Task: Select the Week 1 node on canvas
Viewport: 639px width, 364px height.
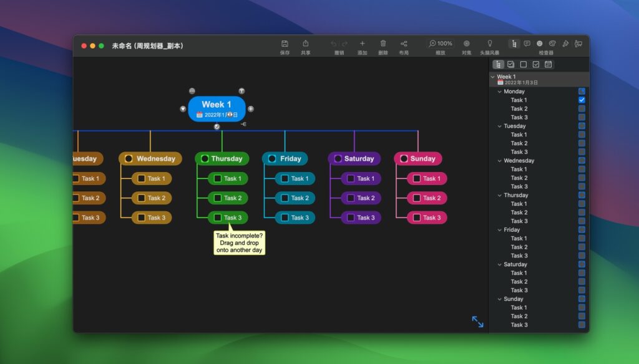Action: tap(217, 105)
